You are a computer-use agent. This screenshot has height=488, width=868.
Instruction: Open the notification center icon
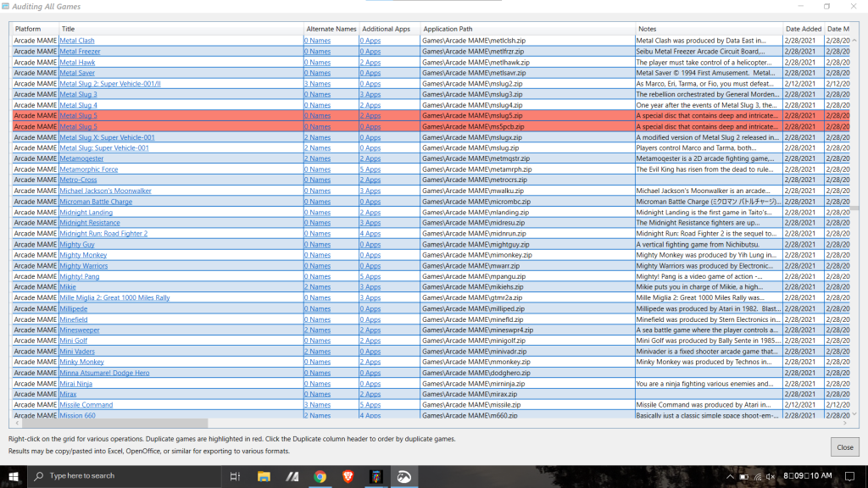click(x=849, y=476)
